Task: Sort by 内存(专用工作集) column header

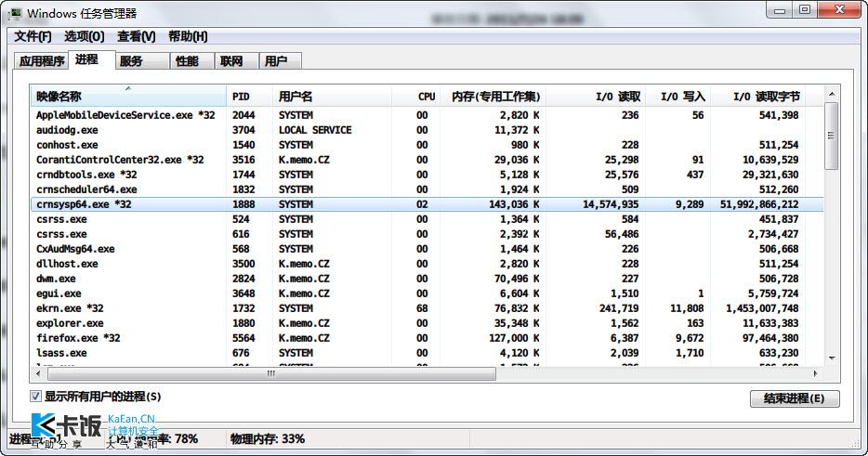Action: (493, 97)
